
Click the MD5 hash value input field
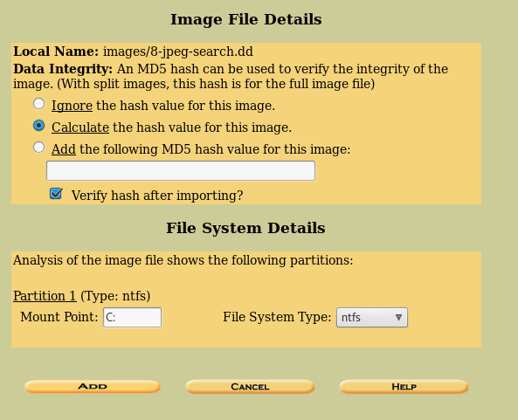tap(181, 171)
